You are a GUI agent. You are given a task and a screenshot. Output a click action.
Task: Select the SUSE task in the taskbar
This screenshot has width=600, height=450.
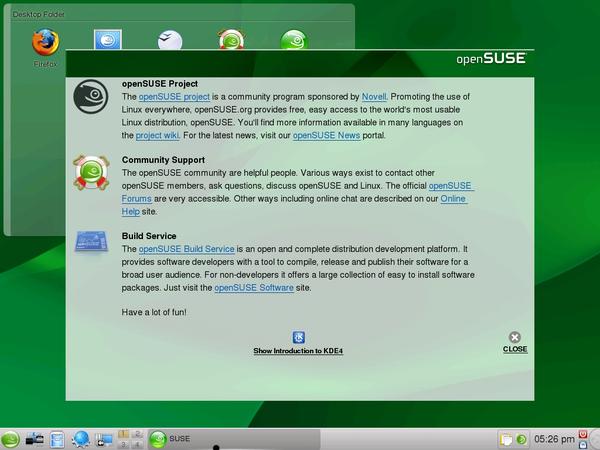233,439
